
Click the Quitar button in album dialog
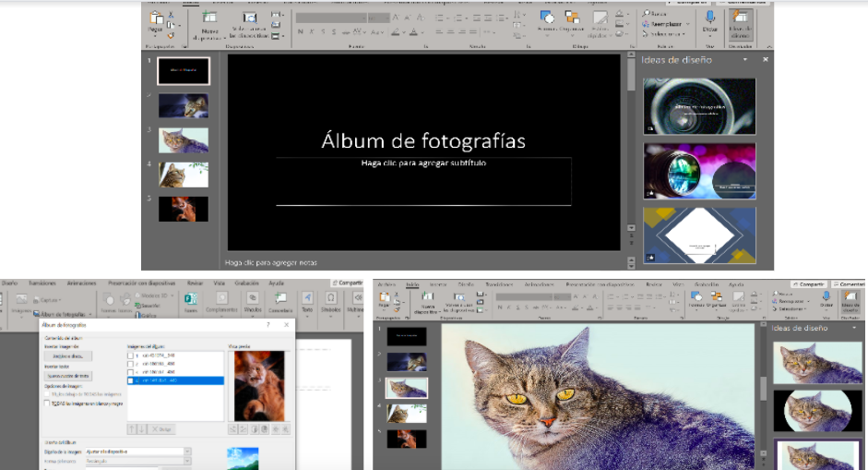click(x=161, y=429)
